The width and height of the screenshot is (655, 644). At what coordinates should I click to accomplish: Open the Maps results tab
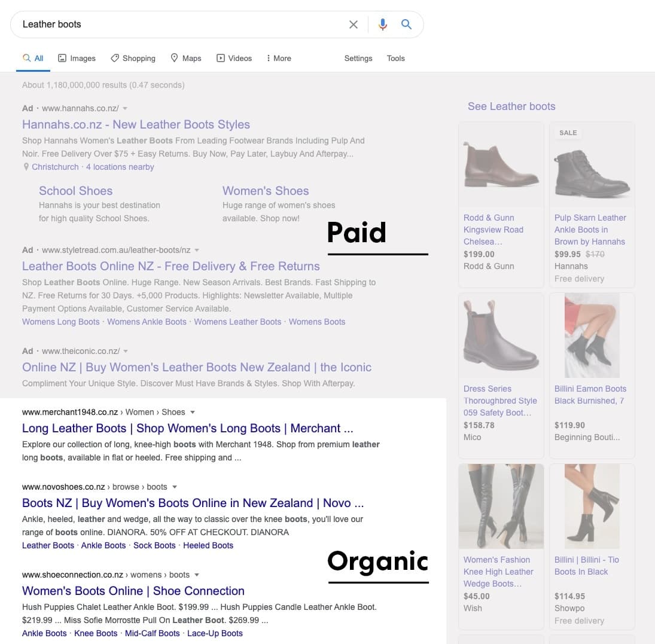point(185,58)
